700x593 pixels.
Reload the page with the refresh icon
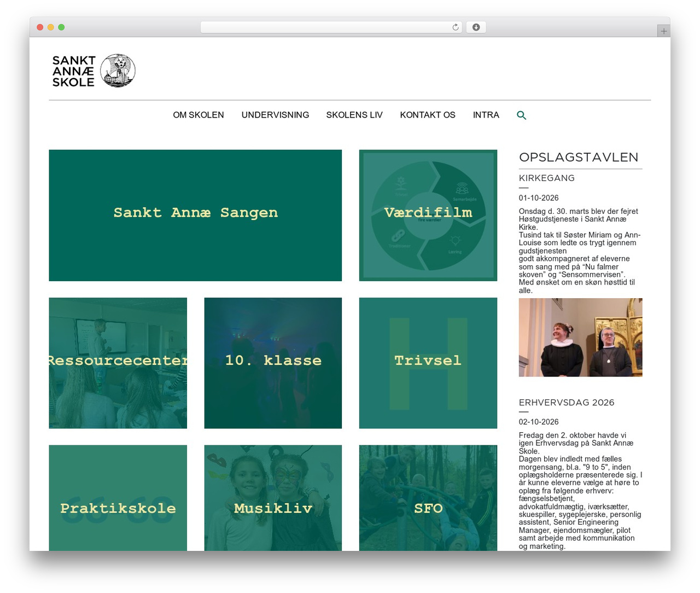(x=456, y=27)
